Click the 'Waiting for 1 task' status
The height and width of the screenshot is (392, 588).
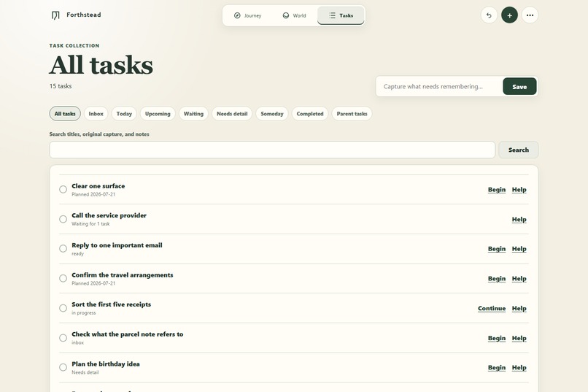[x=90, y=224]
